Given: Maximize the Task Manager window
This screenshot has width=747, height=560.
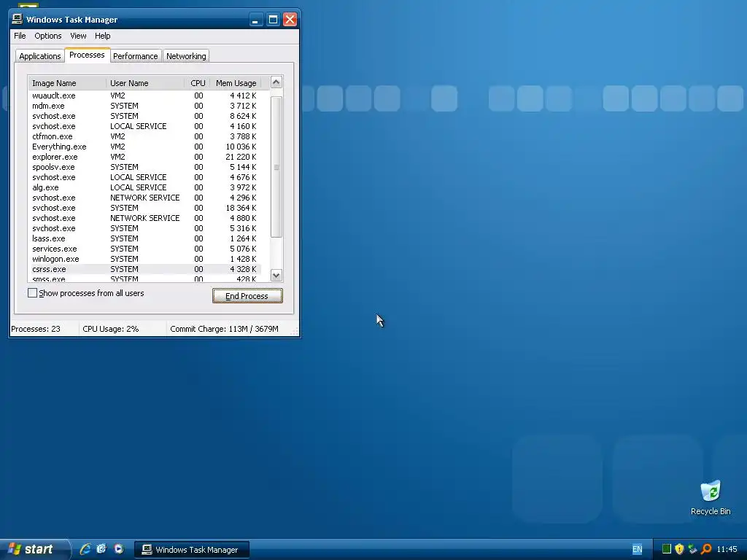Looking at the screenshot, I should pyautogui.click(x=273, y=20).
